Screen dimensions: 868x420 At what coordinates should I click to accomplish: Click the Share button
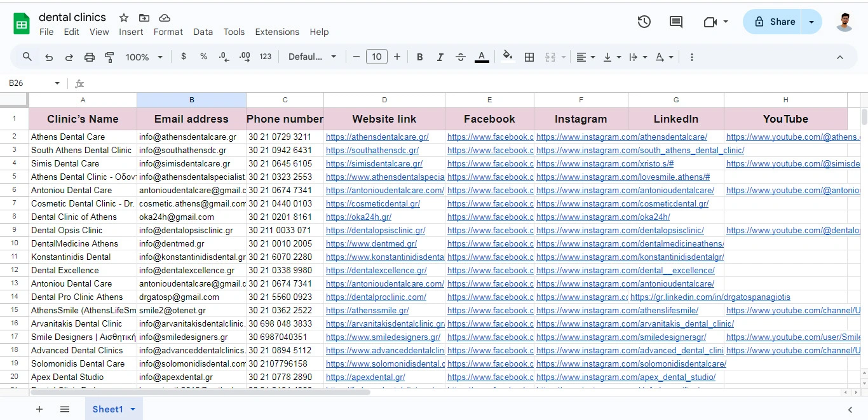(773, 22)
